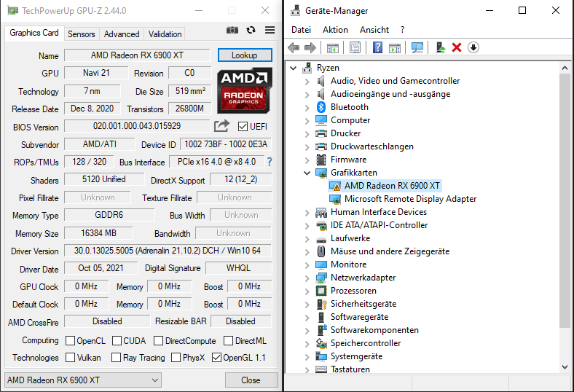Image resolution: width=574 pixels, height=392 pixels.
Task: Click the BIOS export share icon
Action: click(x=222, y=126)
